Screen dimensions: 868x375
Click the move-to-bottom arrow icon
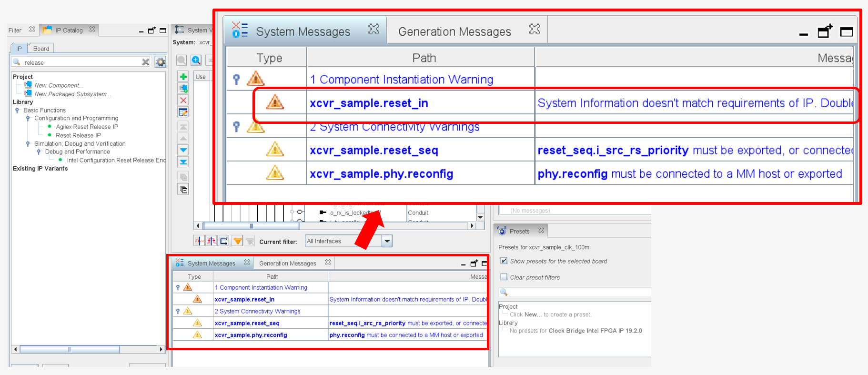pos(183,162)
